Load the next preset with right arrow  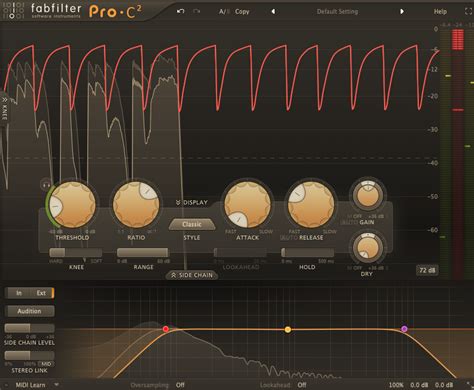tap(402, 11)
